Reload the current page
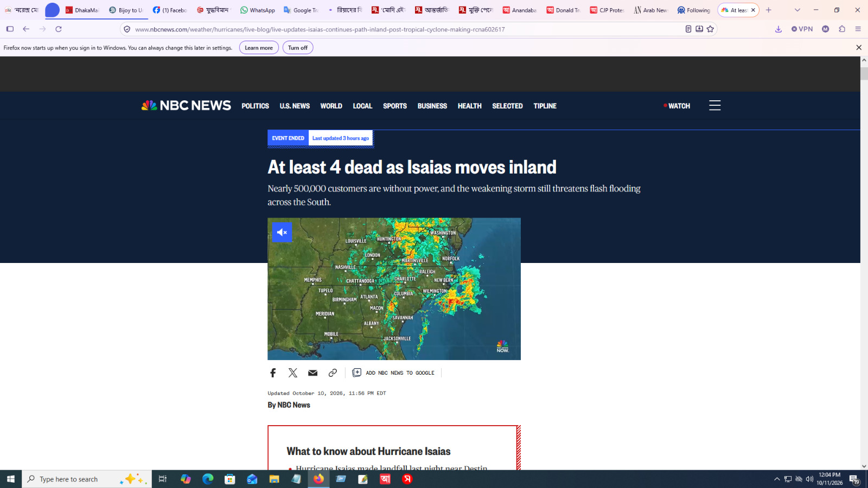 (59, 29)
